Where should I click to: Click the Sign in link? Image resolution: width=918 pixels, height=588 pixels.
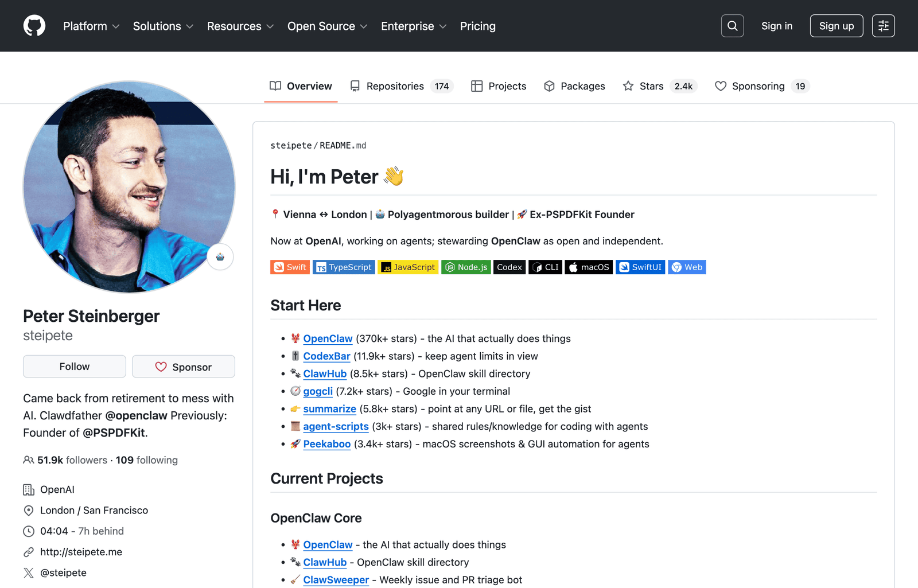point(777,26)
